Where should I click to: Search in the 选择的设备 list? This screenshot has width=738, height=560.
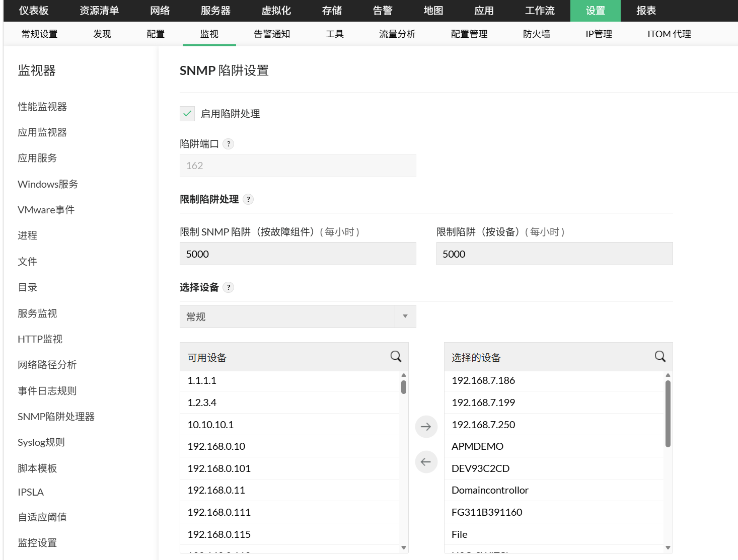(660, 357)
